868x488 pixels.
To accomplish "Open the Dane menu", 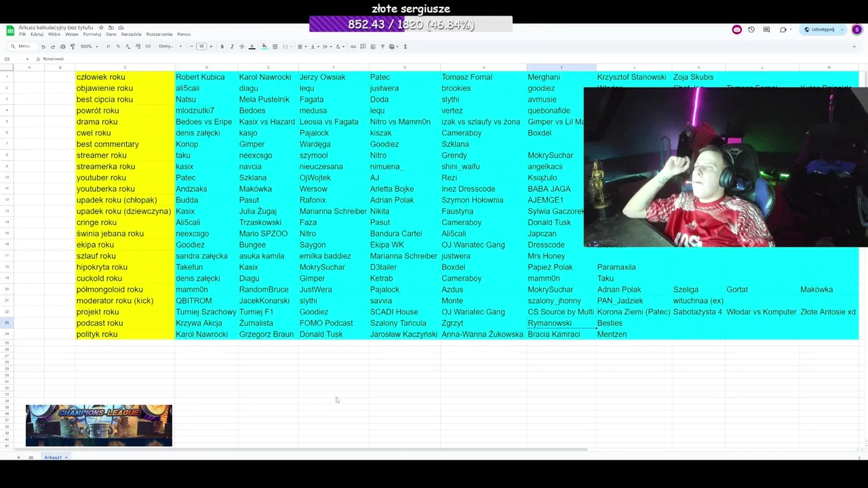I will tap(111, 35).
